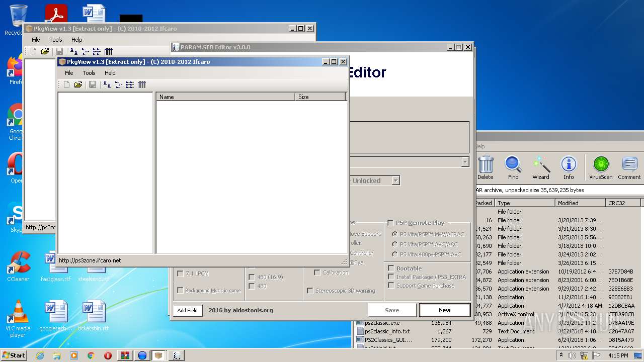Open VLC media player desktop icon

18,318
